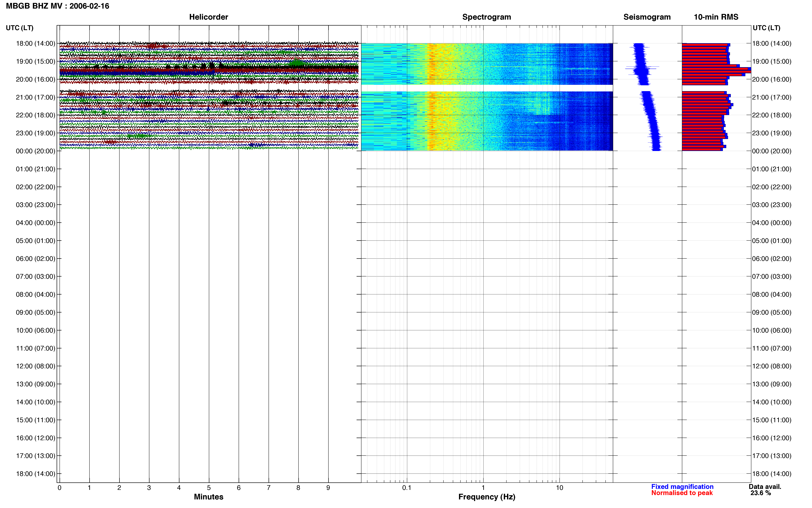
Task: Click the Seismogram panel heading
Action: 647,17
